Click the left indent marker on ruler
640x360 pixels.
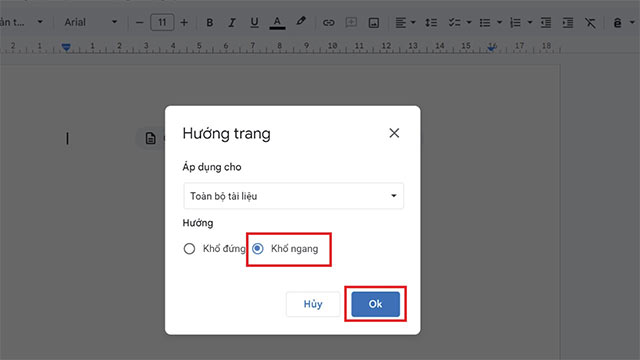point(66,48)
